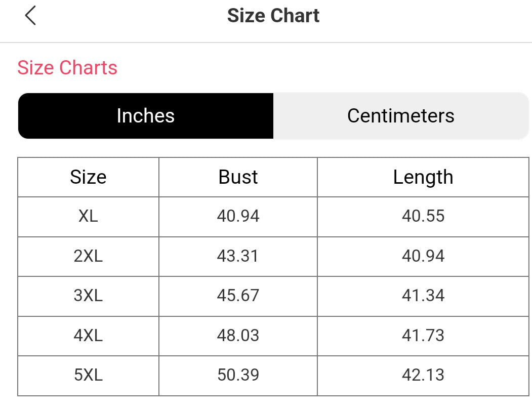Click the 40.94 bust value for XL
This screenshot has width=532, height=412.
(x=238, y=216)
